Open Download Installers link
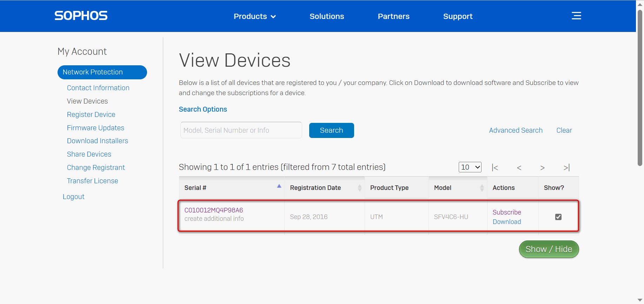This screenshot has width=644, height=304. point(97,141)
